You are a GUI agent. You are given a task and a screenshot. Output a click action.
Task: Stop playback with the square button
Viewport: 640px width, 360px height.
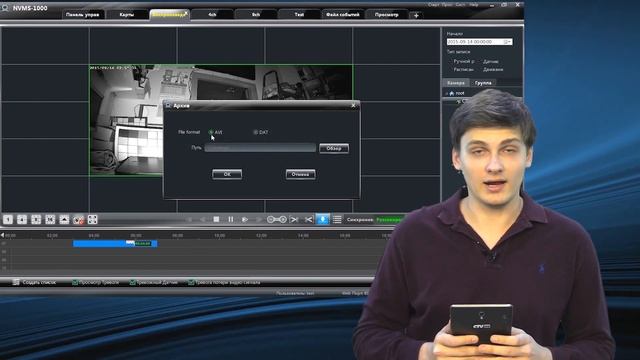216,220
